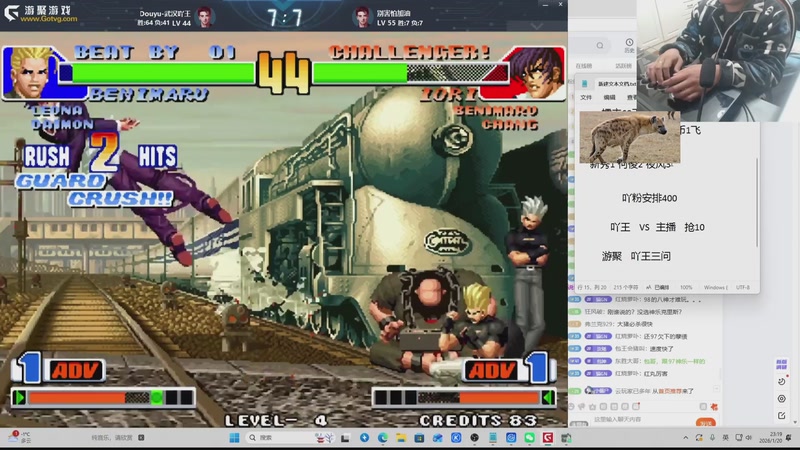This screenshot has height=450, width=800.
Task: Open the sidebar settings gear icon
Action: click(x=782, y=398)
